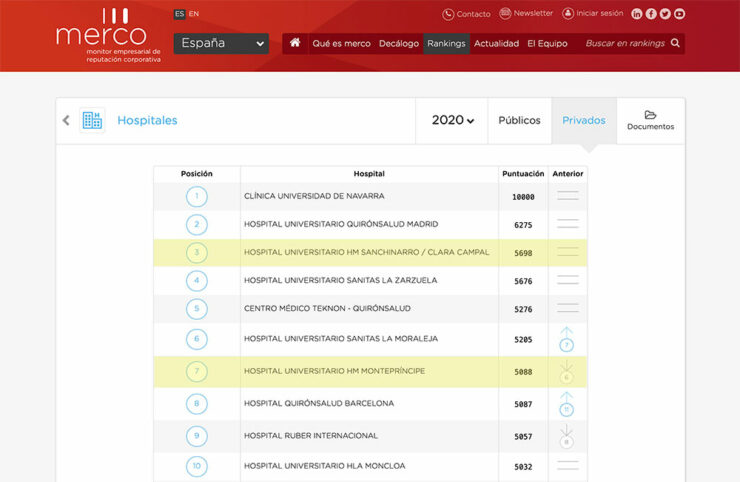Image resolution: width=740 pixels, height=482 pixels.
Task: Click position circle 7 in highlighted row
Action: pos(197,372)
